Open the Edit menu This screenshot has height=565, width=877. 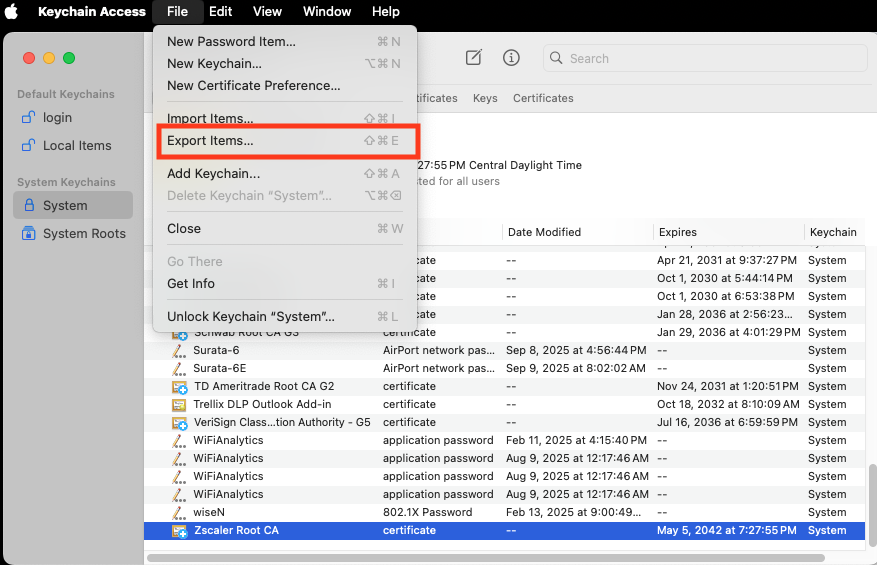click(x=220, y=11)
